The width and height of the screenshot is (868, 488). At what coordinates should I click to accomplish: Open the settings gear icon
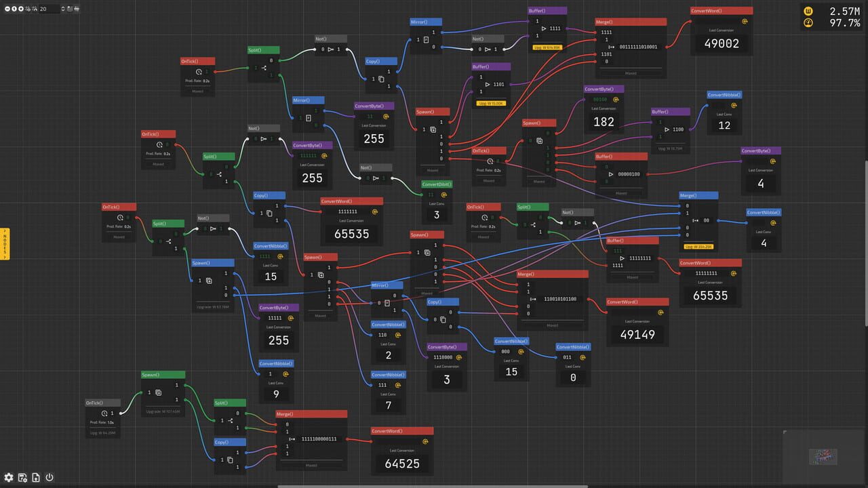click(9, 478)
